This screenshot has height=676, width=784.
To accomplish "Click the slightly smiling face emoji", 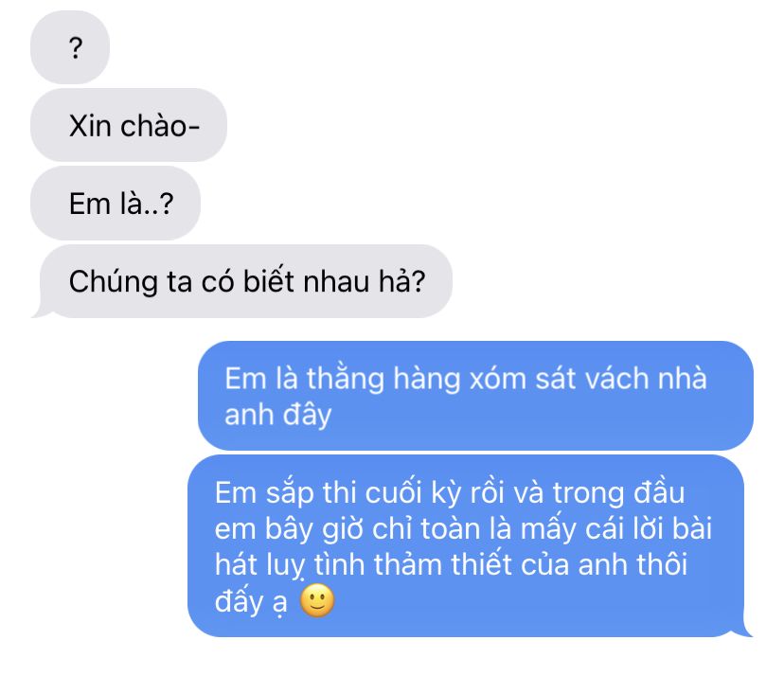I will point(317,600).
